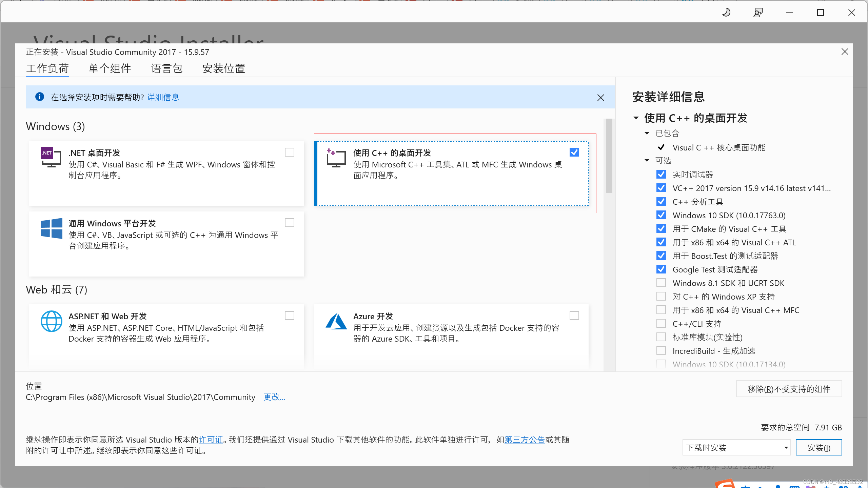Switch to the 工作负荷 tab
Image resolution: width=868 pixels, height=488 pixels.
[x=47, y=68]
